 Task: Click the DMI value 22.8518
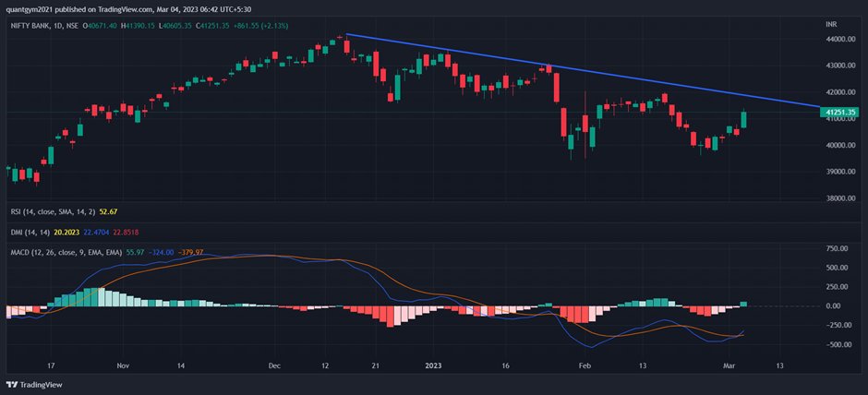[127, 232]
